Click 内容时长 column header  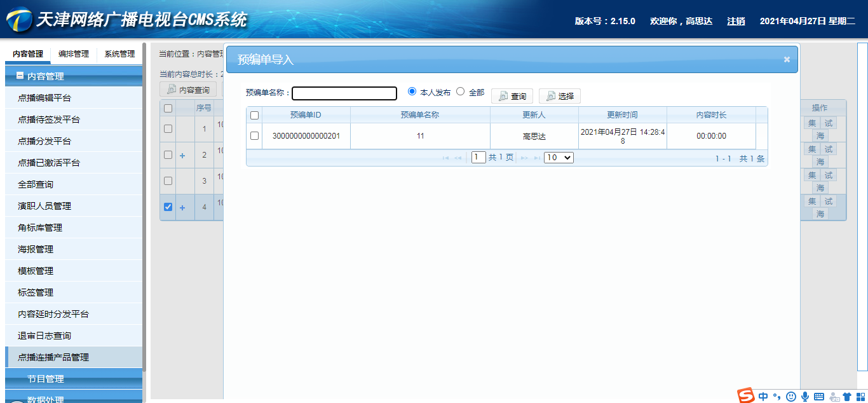pos(711,115)
